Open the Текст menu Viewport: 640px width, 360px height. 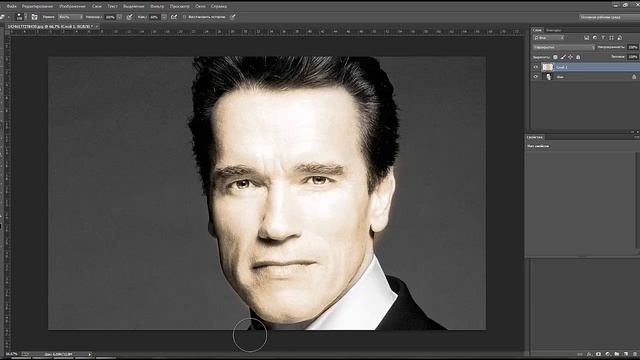coord(112,7)
